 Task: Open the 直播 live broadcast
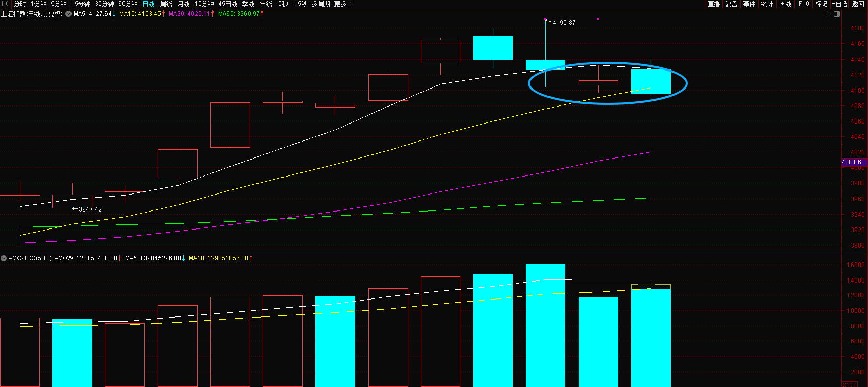coord(714,4)
